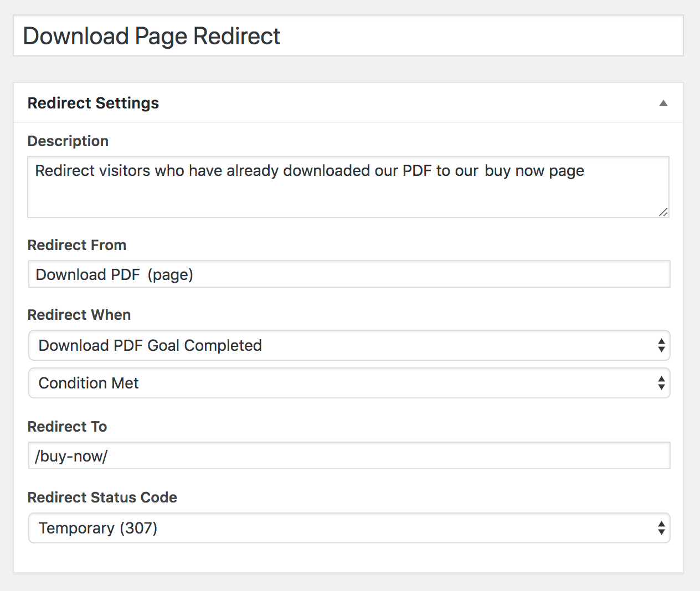Click the Description field label
This screenshot has height=591, width=700.
tap(68, 141)
